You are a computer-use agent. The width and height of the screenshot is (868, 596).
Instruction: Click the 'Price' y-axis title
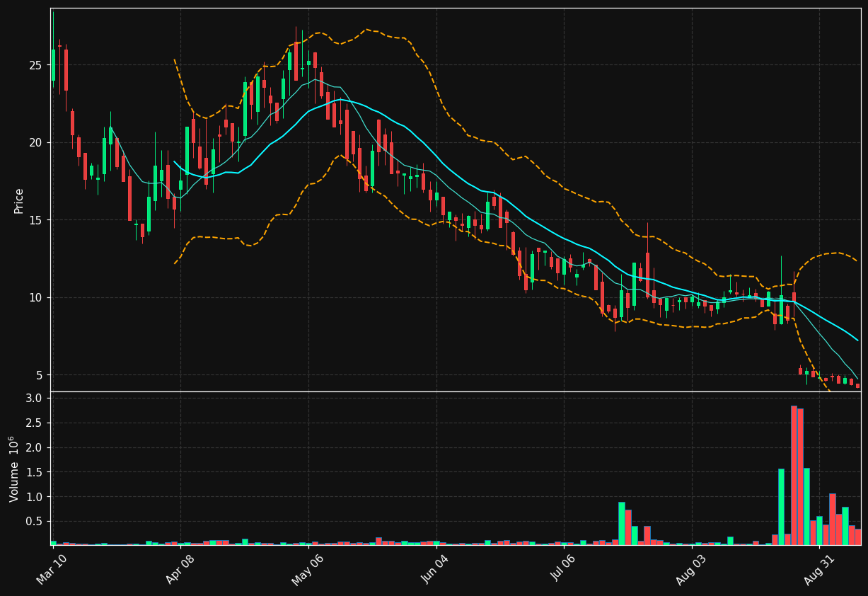pyautogui.click(x=19, y=200)
